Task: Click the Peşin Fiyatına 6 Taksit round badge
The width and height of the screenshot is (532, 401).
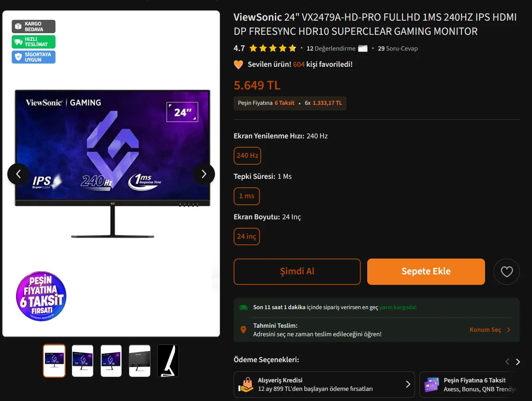Action: click(x=41, y=296)
